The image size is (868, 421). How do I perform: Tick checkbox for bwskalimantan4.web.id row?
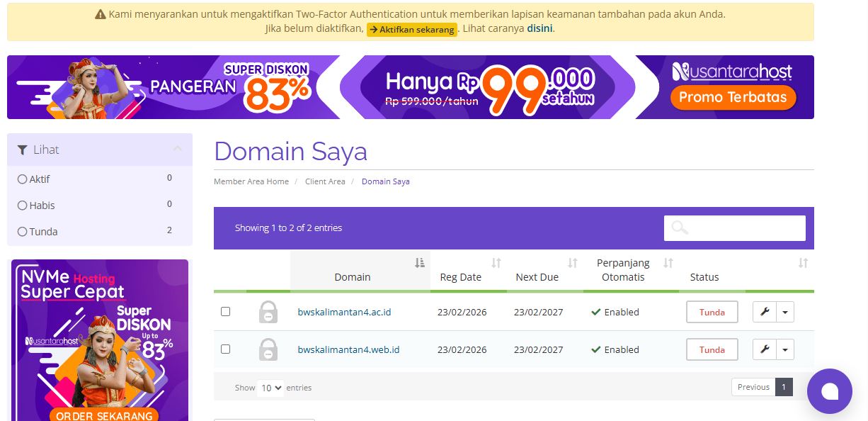(225, 349)
